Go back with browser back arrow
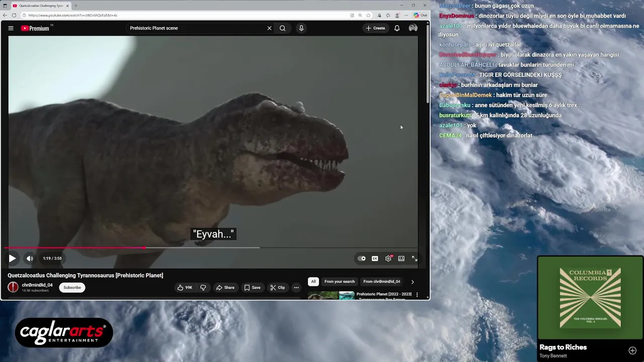Screen dimensions: 644x362 (5, 15)
